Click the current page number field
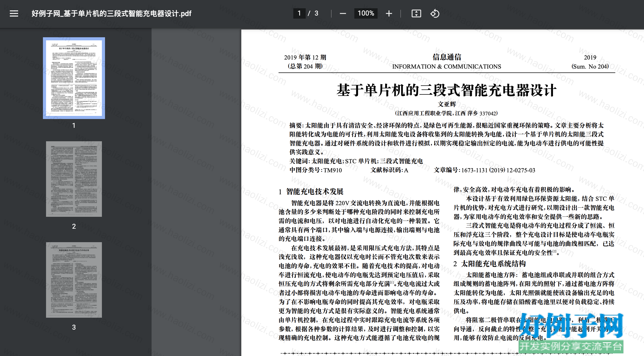Viewport: 644px width, 356px height. (x=299, y=13)
